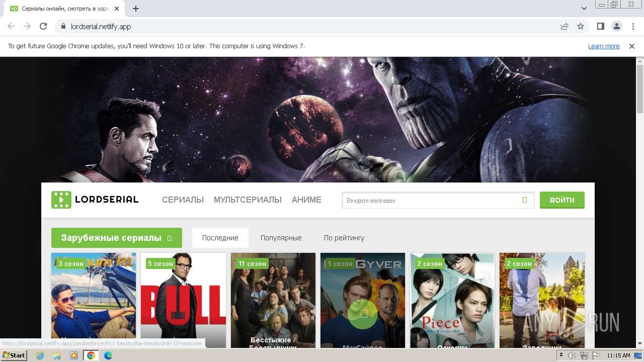Click the LordSerial logo
The width and height of the screenshot is (644, 362).
(x=95, y=200)
